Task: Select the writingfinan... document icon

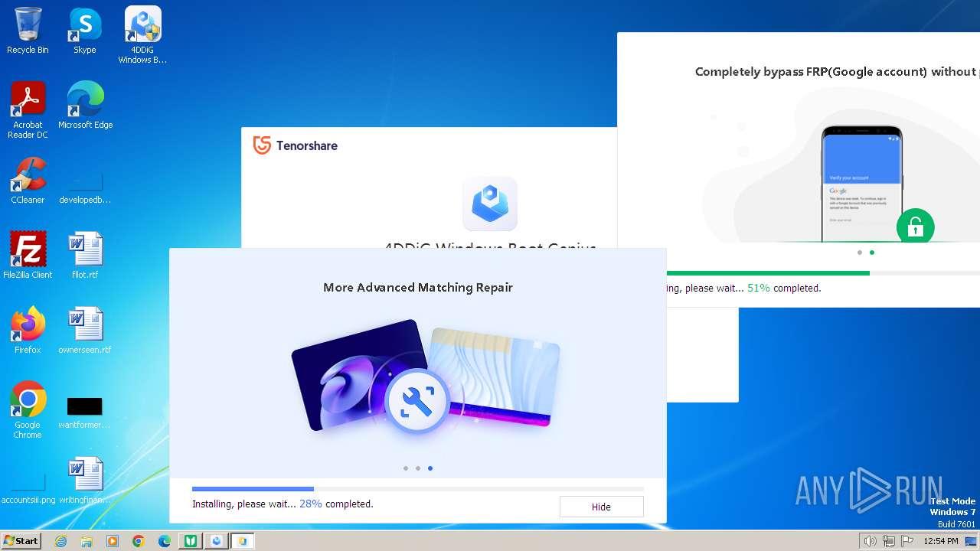Action: point(85,481)
